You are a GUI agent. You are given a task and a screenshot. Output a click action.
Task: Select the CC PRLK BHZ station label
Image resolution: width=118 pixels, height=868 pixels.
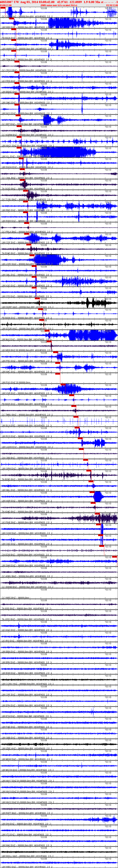point(27,232)
